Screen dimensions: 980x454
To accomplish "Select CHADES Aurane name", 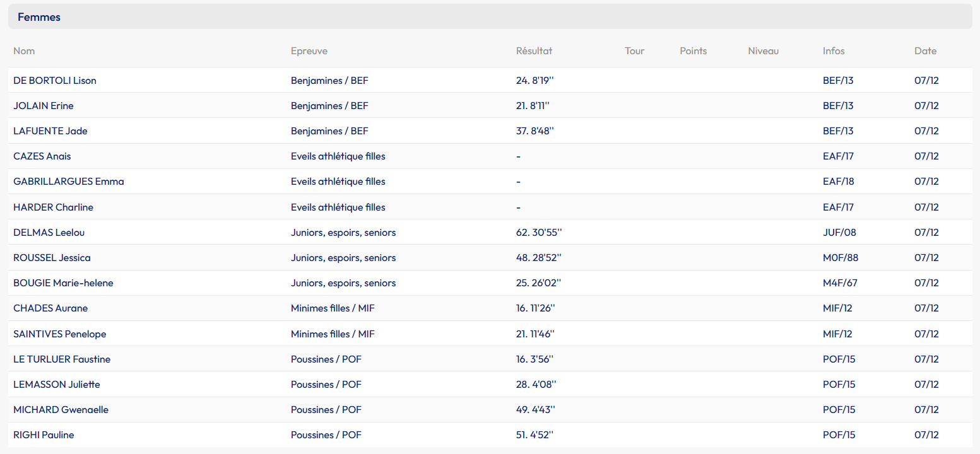I will (50, 308).
